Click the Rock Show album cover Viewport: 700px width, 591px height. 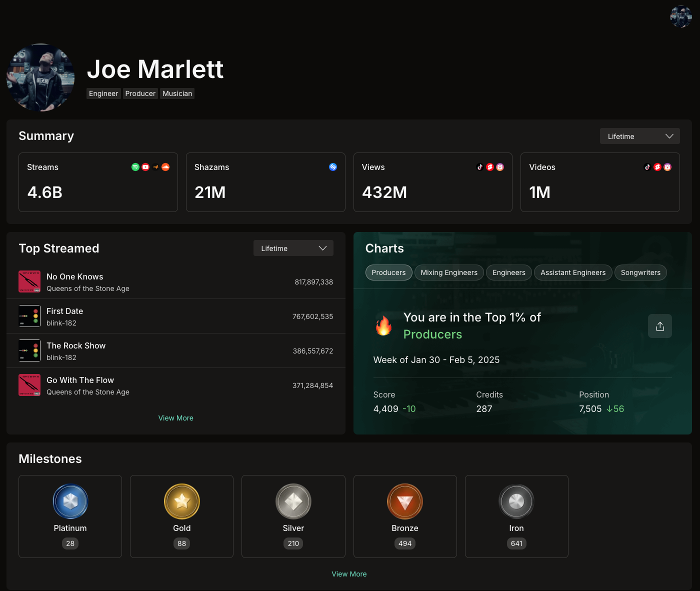(x=29, y=350)
